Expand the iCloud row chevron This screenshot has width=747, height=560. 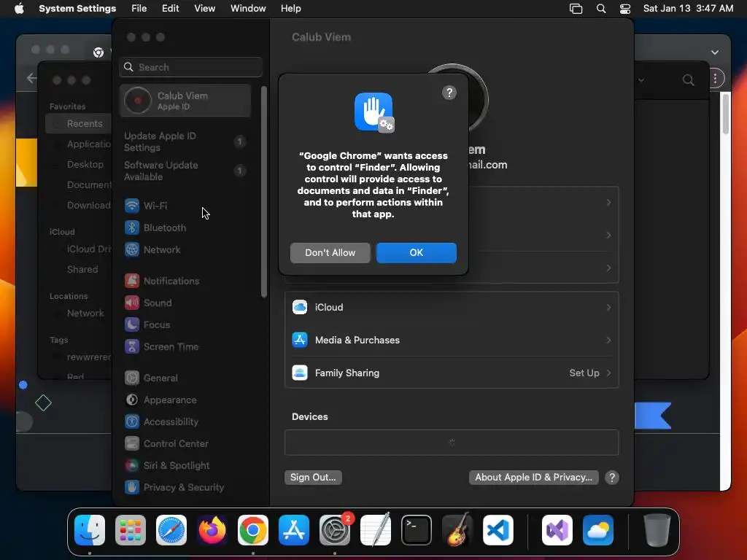pos(608,307)
